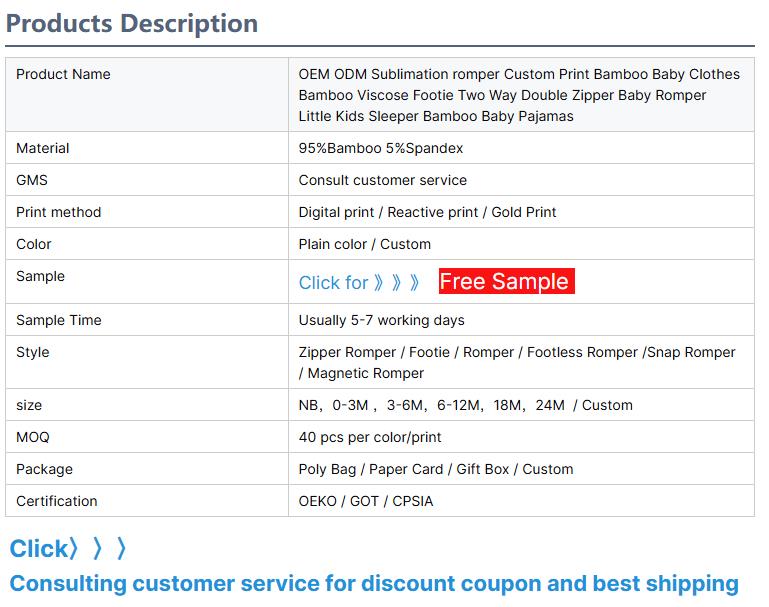This screenshot has width=769, height=607.
Task: Click the 95%Bamboo 5%Spandex material value
Action: [380, 148]
